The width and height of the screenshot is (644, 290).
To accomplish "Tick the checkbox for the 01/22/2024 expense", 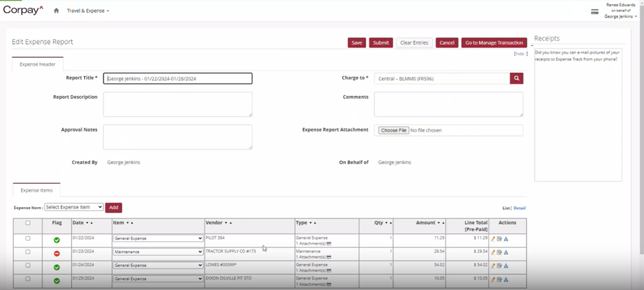I will pyautogui.click(x=28, y=239).
